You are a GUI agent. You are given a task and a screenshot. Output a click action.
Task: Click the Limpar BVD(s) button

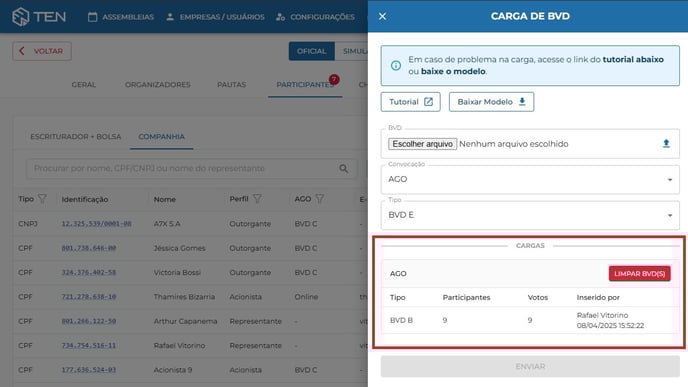pos(640,274)
